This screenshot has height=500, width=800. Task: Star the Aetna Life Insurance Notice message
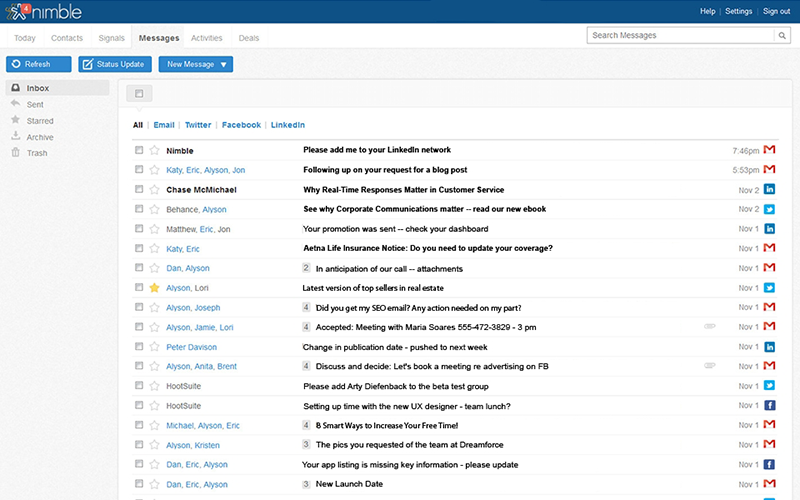[x=154, y=248]
